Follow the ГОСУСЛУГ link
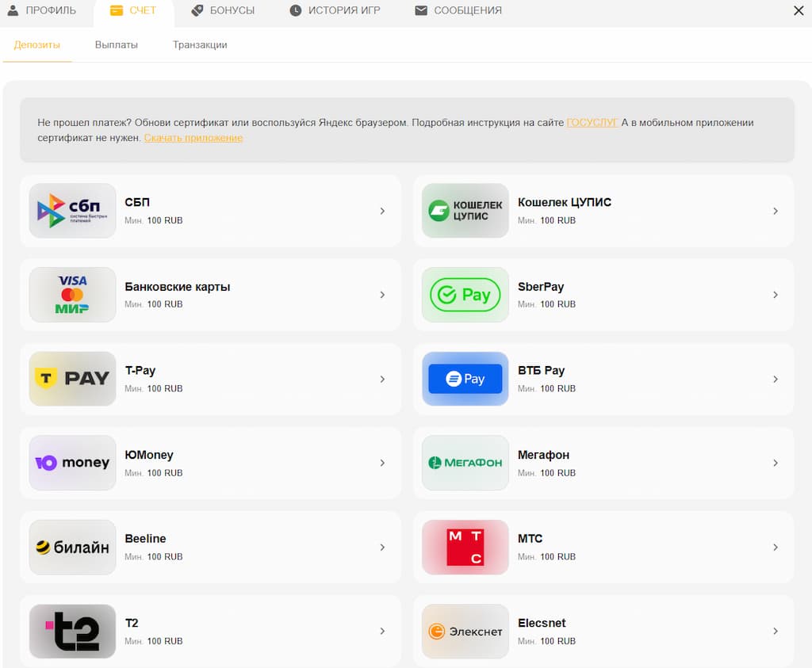 tap(592, 123)
